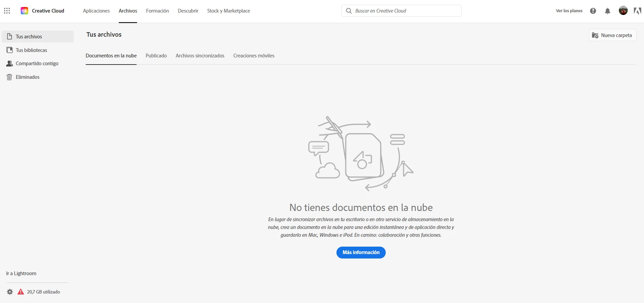This screenshot has width=644, height=303.
Task: Click the Tus archivos page heading
Action: (104, 34)
